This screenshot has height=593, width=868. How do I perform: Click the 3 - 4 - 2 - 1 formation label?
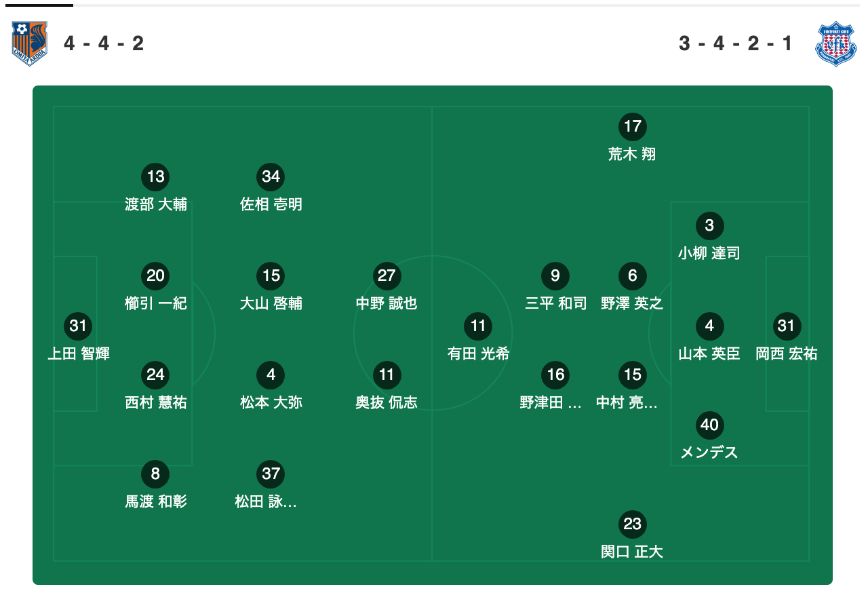(x=736, y=43)
